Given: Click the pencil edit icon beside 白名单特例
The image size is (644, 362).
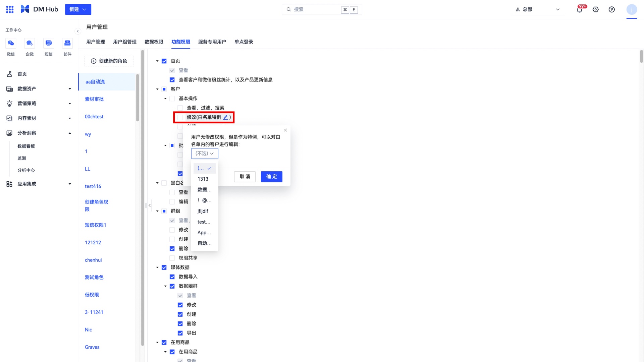Looking at the screenshot, I should click(x=226, y=117).
